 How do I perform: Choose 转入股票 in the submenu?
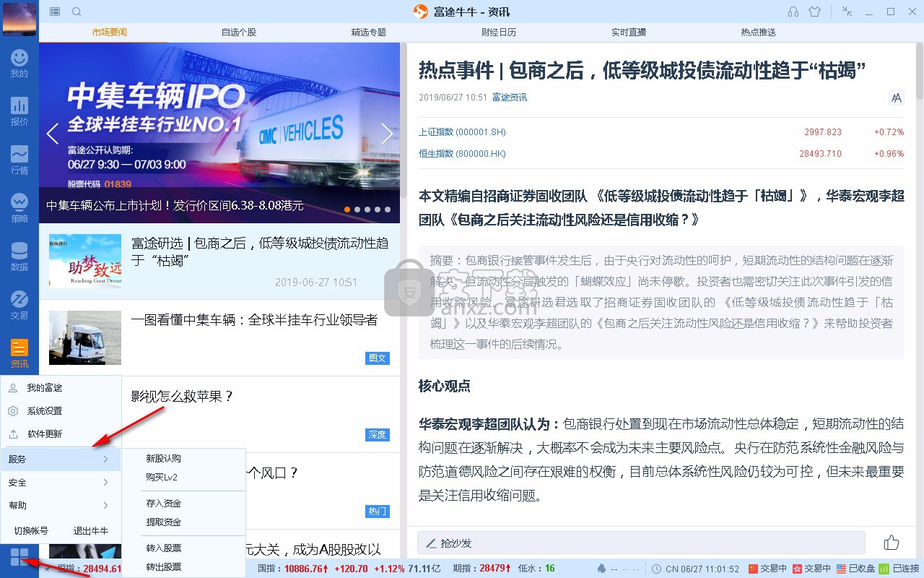pyautogui.click(x=163, y=548)
